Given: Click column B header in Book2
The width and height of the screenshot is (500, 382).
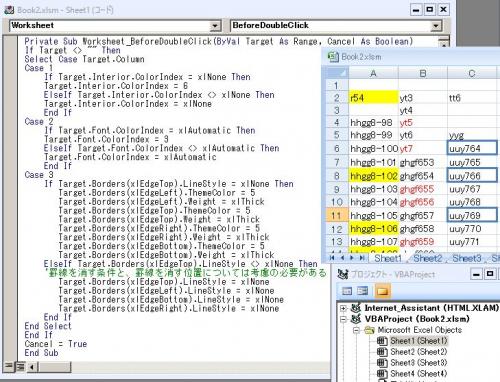Looking at the screenshot, I should coord(423,73).
